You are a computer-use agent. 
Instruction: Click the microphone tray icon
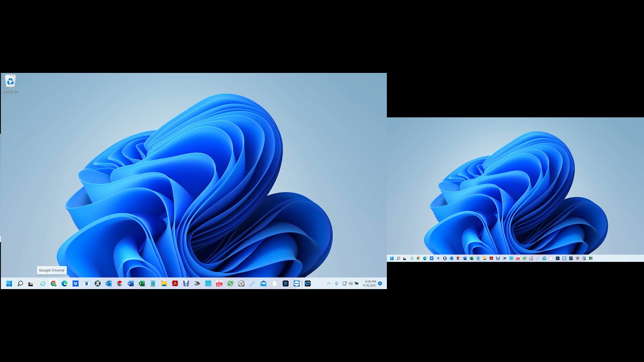tap(337, 284)
